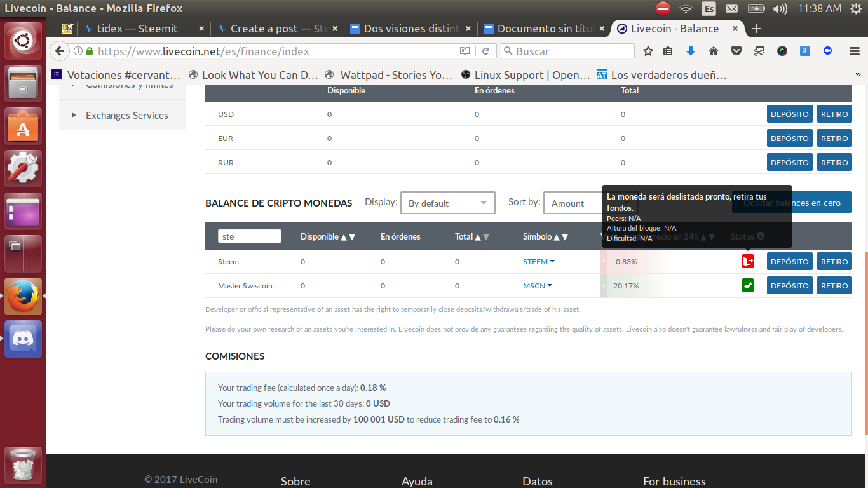Click DEPÓSITO button in USD row

[x=789, y=114]
